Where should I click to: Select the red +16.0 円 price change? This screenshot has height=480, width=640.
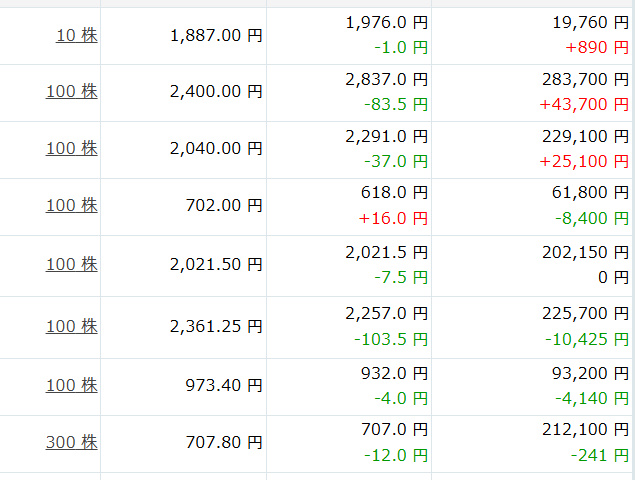[x=393, y=218]
